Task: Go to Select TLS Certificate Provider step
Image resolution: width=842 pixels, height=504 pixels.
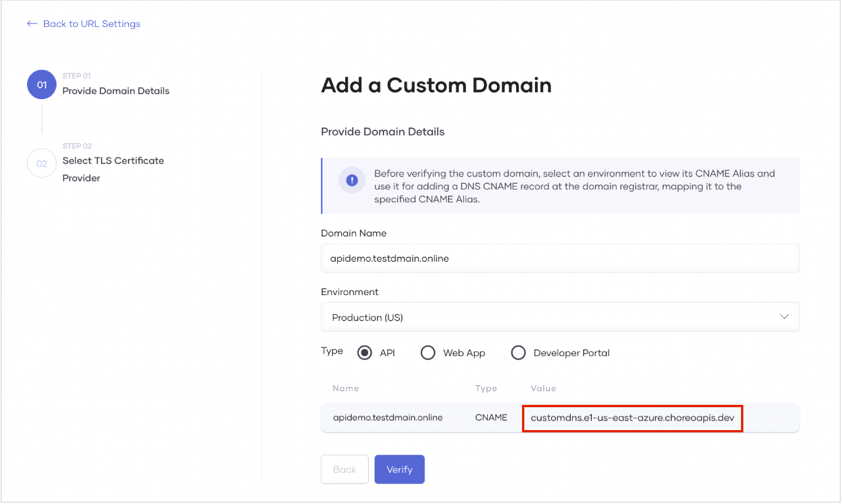Action: (x=113, y=169)
